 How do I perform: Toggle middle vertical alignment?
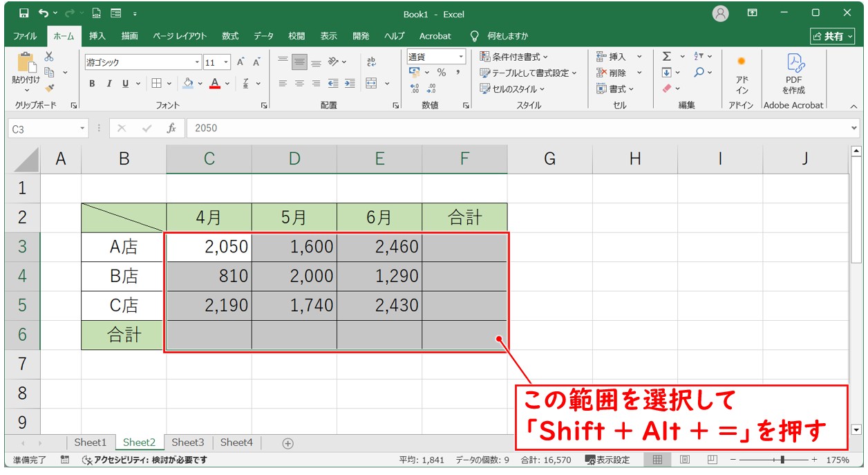[299, 62]
